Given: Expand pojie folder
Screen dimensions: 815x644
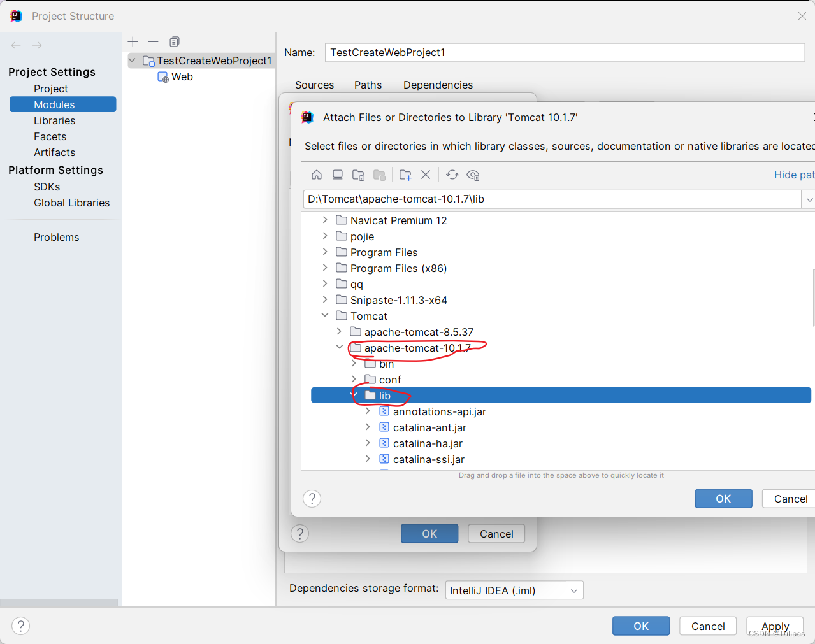Looking at the screenshot, I should click(x=325, y=236).
